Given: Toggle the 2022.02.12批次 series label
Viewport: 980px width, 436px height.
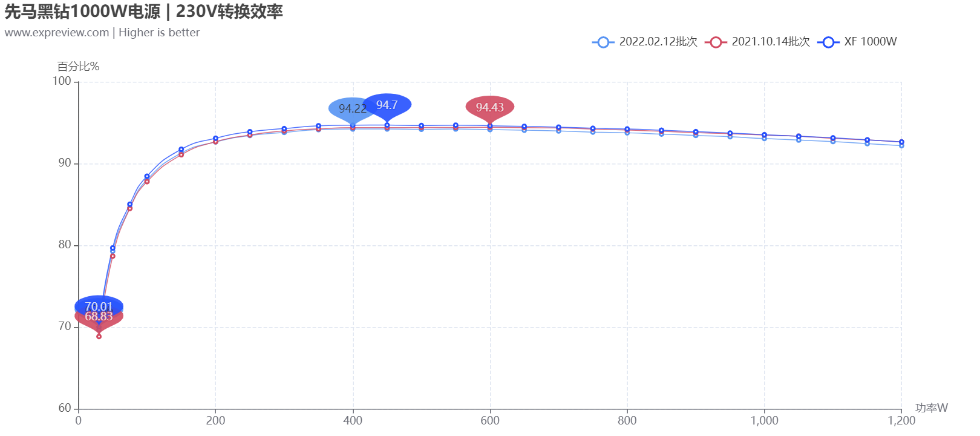Looking at the screenshot, I should (x=658, y=42).
